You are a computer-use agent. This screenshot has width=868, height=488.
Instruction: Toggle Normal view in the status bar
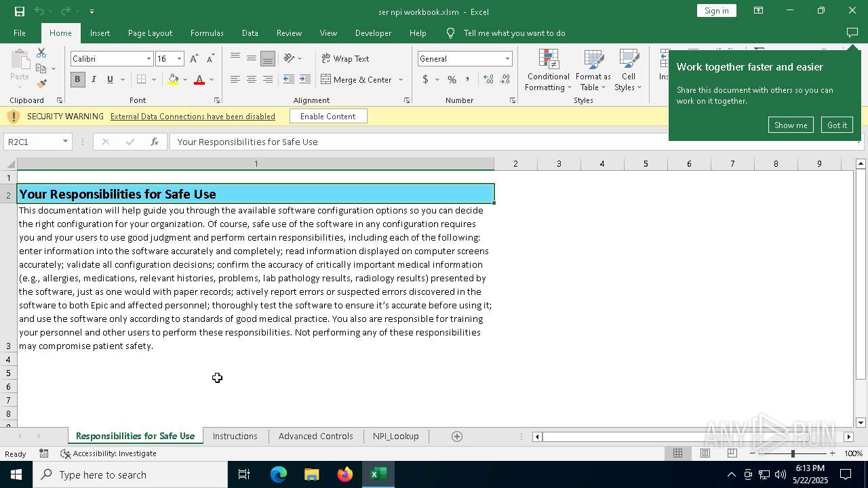[x=678, y=453]
